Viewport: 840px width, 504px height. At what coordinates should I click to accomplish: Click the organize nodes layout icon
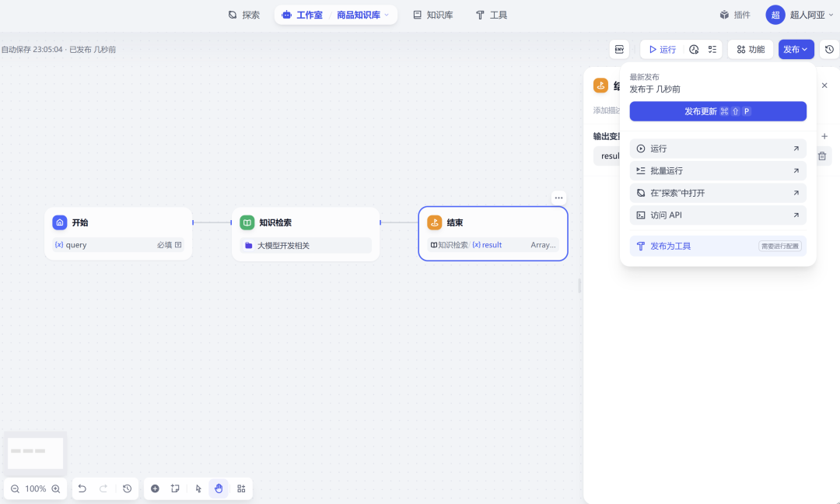241,488
